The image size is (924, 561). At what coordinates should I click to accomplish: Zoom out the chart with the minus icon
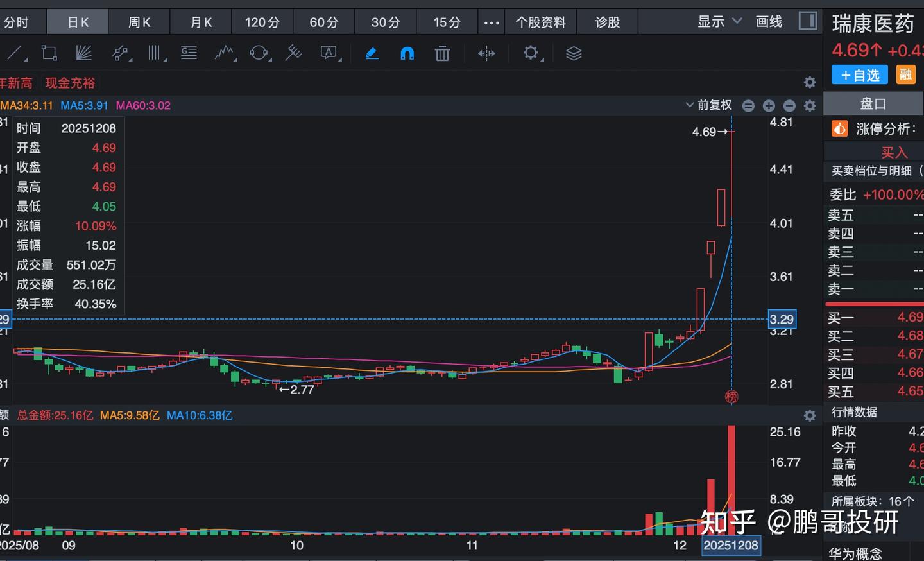(x=789, y=105)
